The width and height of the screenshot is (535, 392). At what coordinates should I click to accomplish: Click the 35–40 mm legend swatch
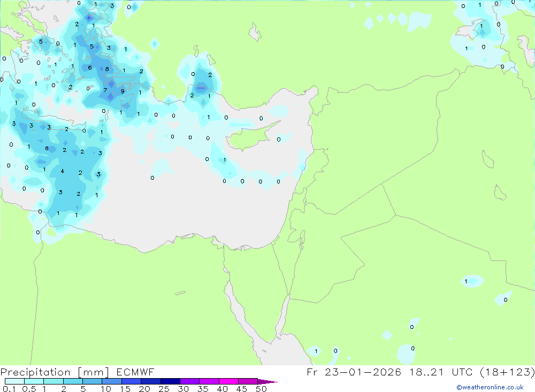click(x=209, y=381)
